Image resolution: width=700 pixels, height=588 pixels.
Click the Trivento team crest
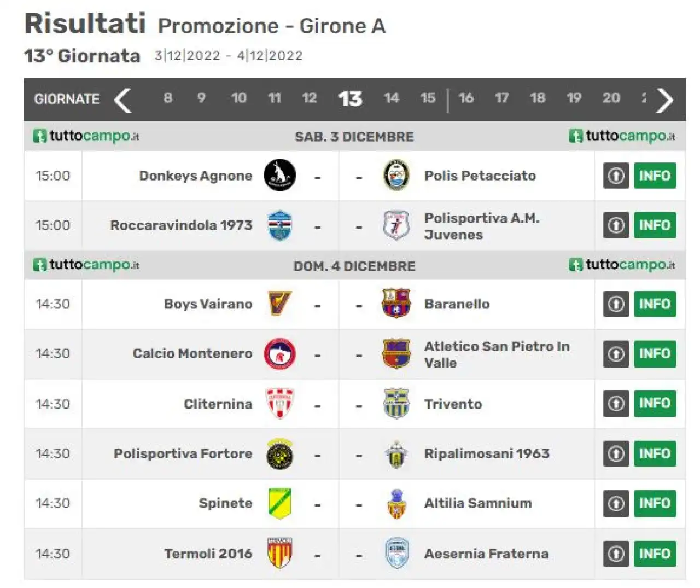(396, 404)
